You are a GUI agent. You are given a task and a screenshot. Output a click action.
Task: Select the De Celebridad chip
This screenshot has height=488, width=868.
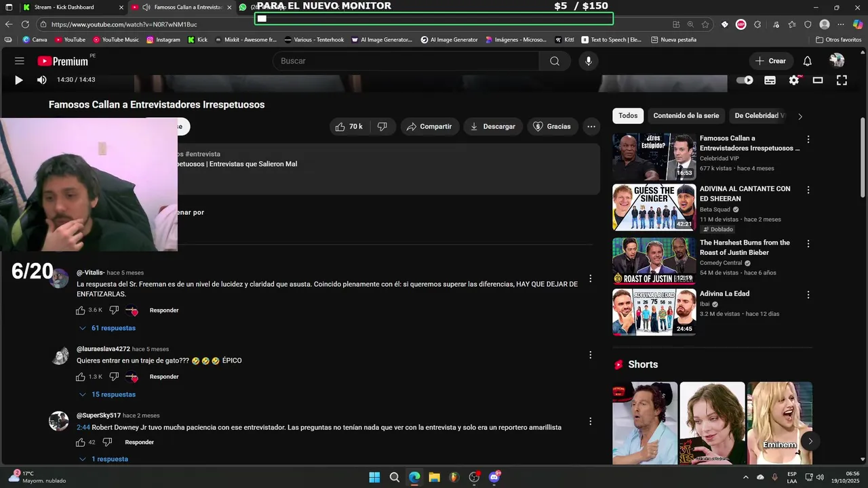(759, 116)
